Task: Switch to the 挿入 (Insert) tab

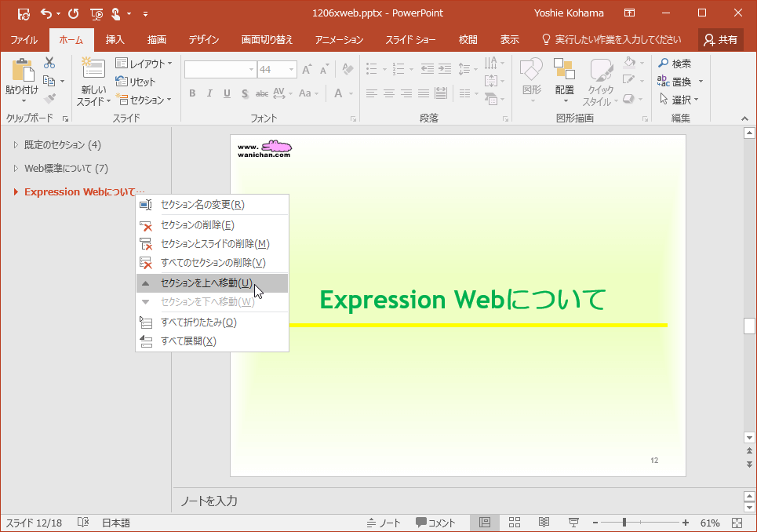Action: click(x=115, y=39)
